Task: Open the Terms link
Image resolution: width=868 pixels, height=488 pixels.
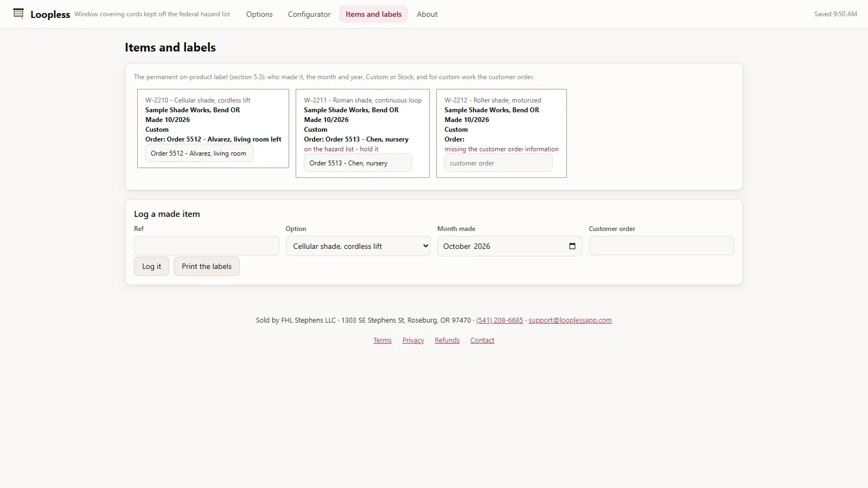Action: (x=382, y=341)
